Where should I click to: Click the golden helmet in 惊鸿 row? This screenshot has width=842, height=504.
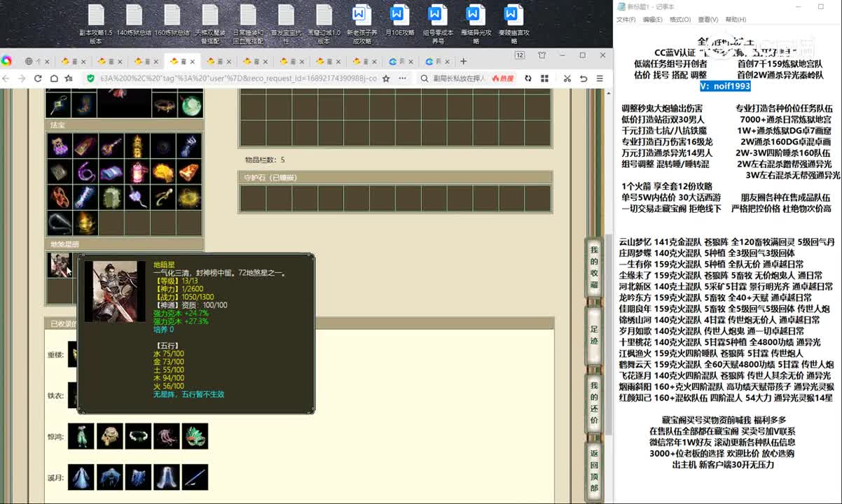coord(109,436)
